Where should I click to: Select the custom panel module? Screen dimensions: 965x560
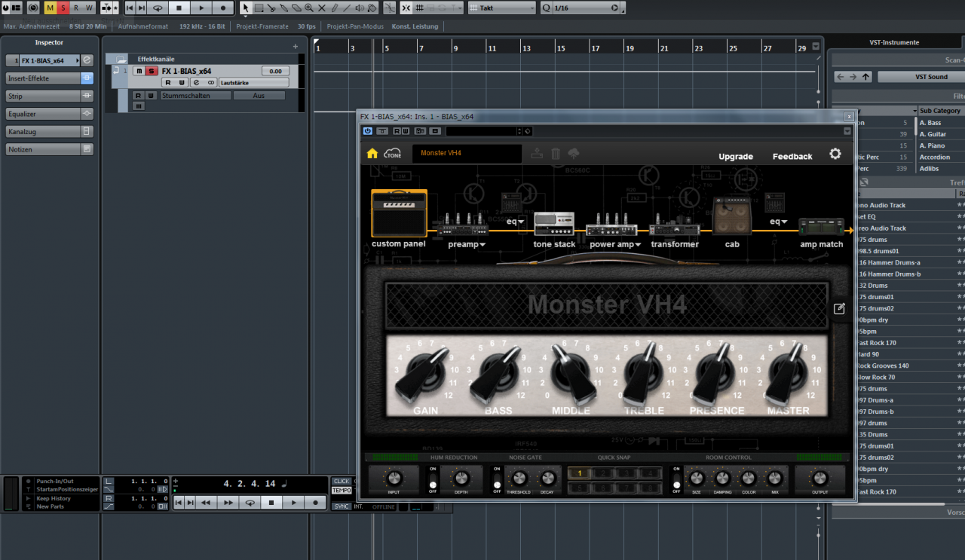pyautogui.click(x=399, y=213)
